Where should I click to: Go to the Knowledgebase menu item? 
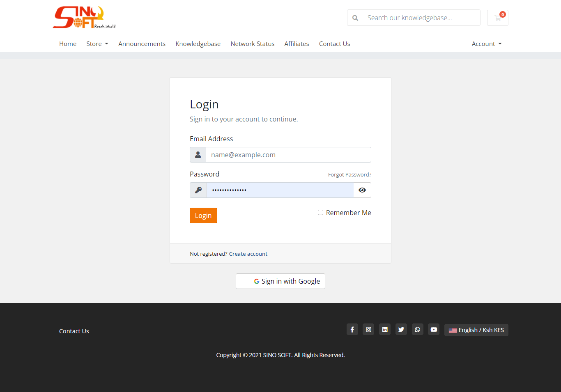[198, 44]
